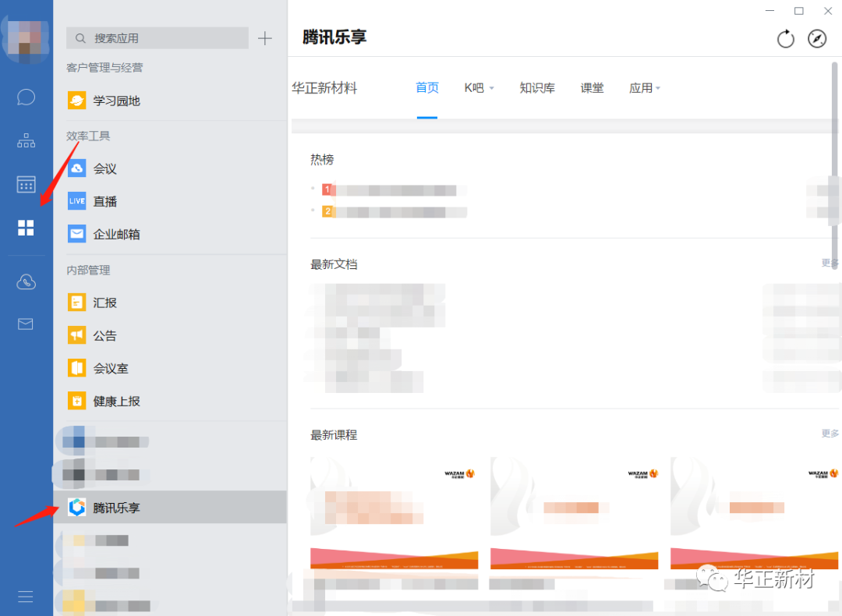Click the 内部管理 group label
Screen dimensions: 842x616
[88, 270]
